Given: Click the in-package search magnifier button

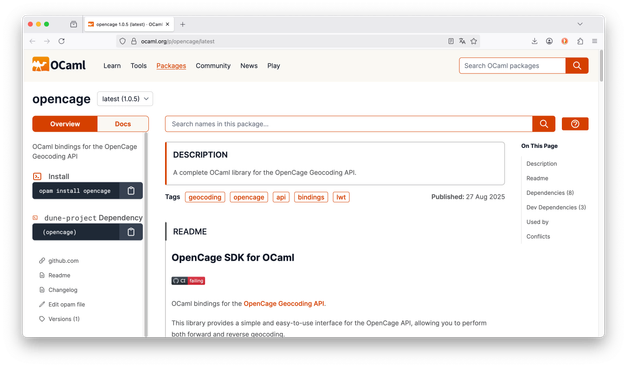Looking at the screenshot, I should pyautogui.click(x=543, y=124).
